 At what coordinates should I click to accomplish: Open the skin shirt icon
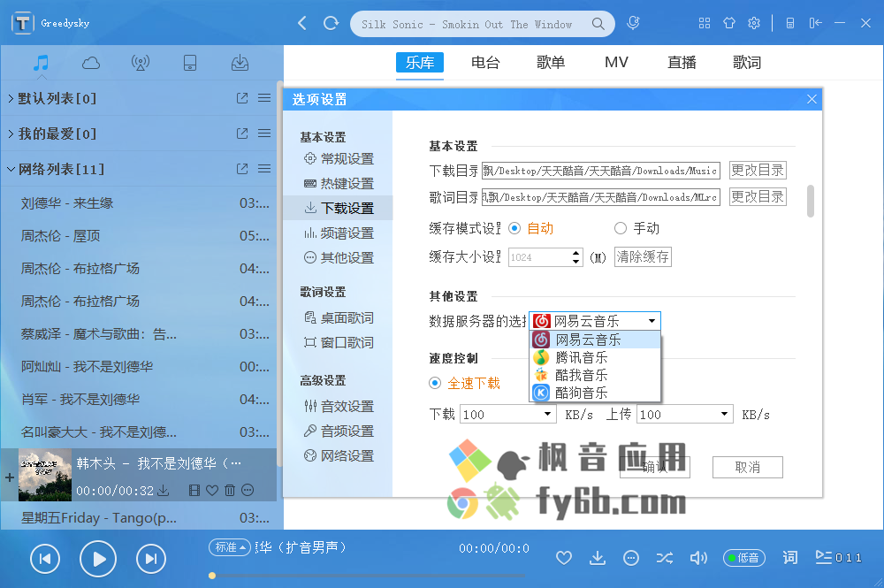point(729,23)
